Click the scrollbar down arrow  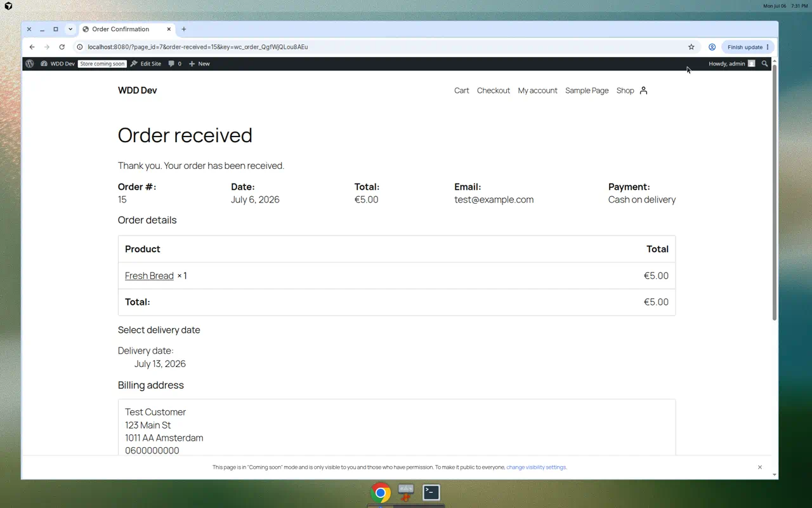click(775, 475)
